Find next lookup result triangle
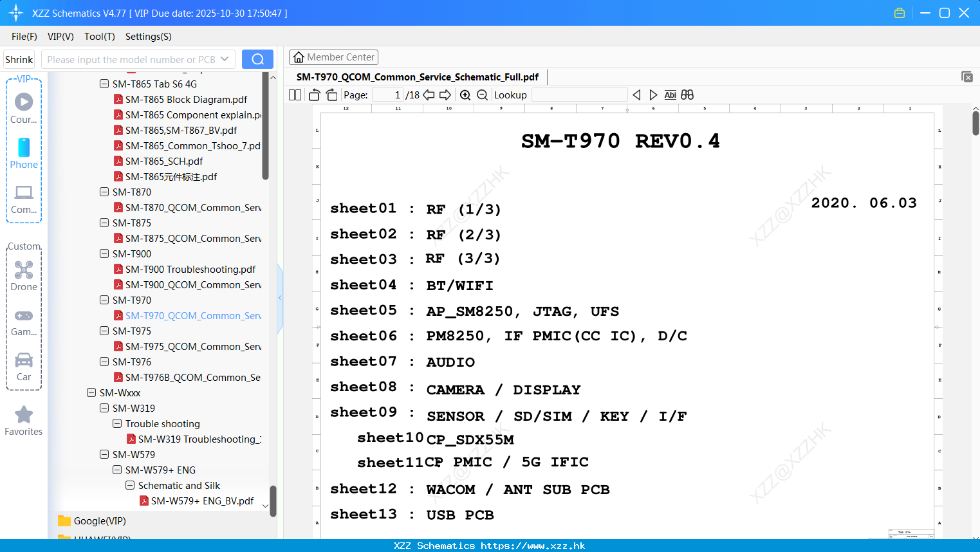Image resolution: width=980 pixels, height=552 pixels. [x=653, y=95]
